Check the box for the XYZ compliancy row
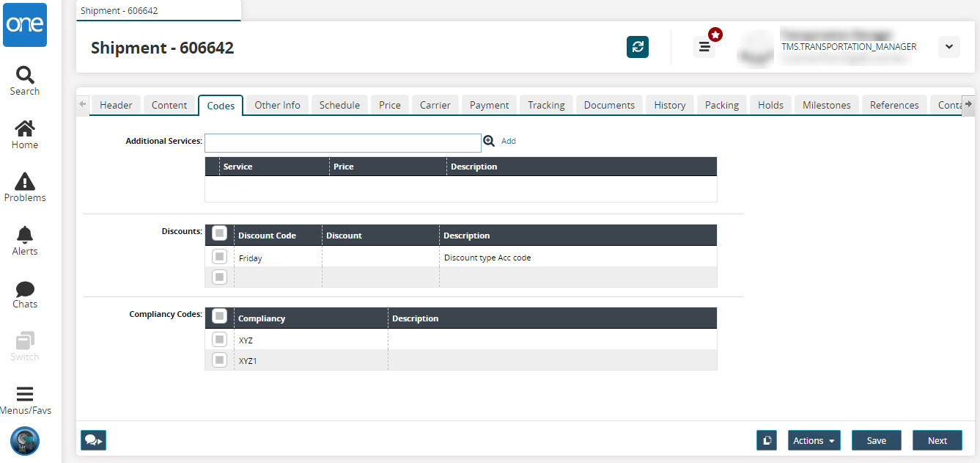This screenshot has width=980, height=463. pos(219,339)
